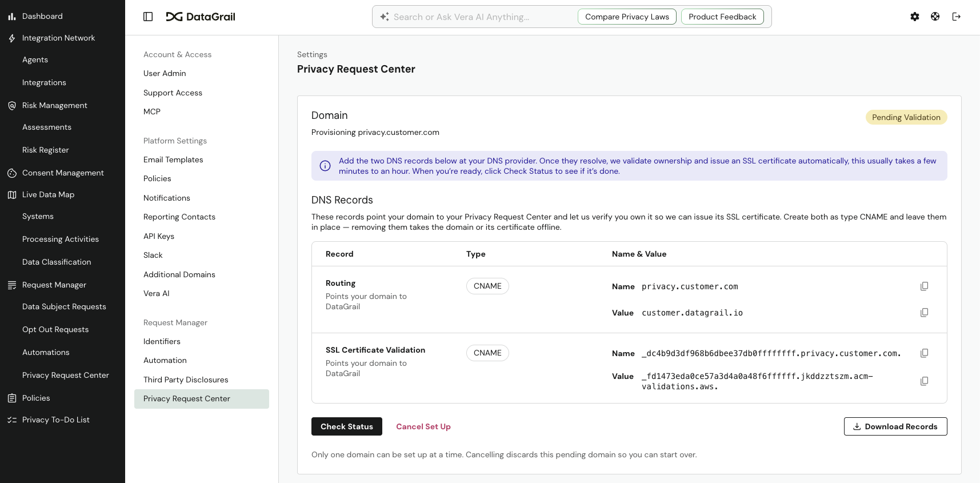980x483 pixels.
Task: Click the info icon in DNS notice
Action: click(325, 166)
